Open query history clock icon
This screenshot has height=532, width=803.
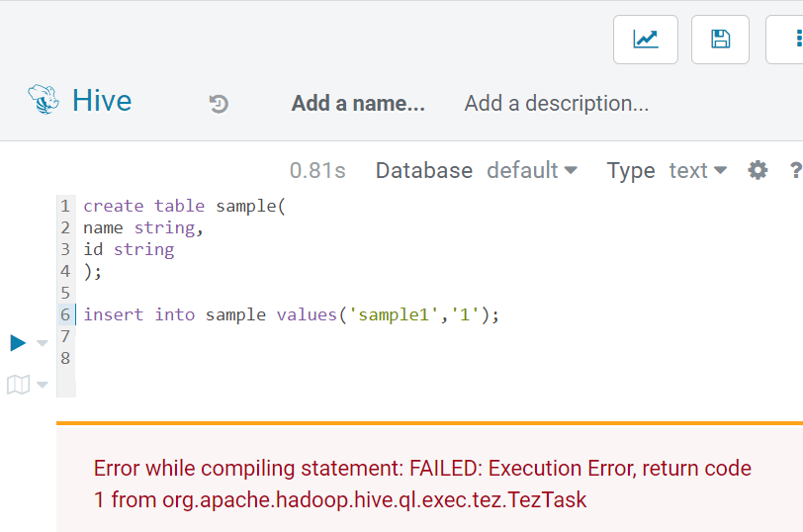click(x=219, y=104)
